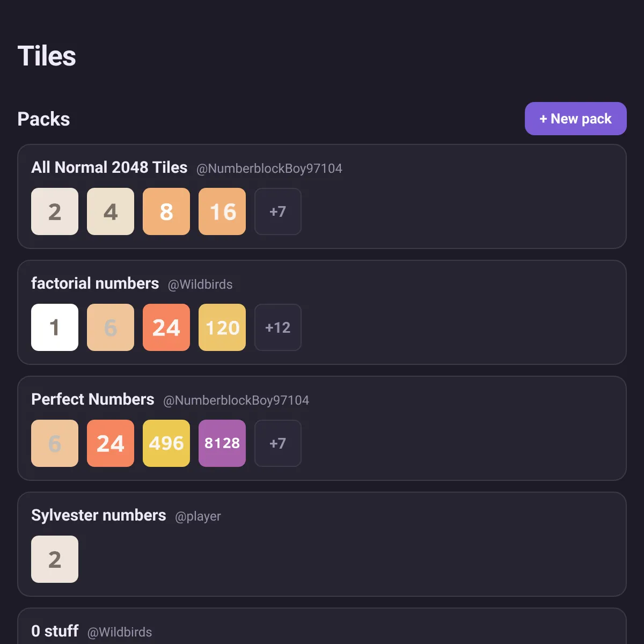Select the orange 8 tile
Viewport: 644px width, 644px height.
166,211
